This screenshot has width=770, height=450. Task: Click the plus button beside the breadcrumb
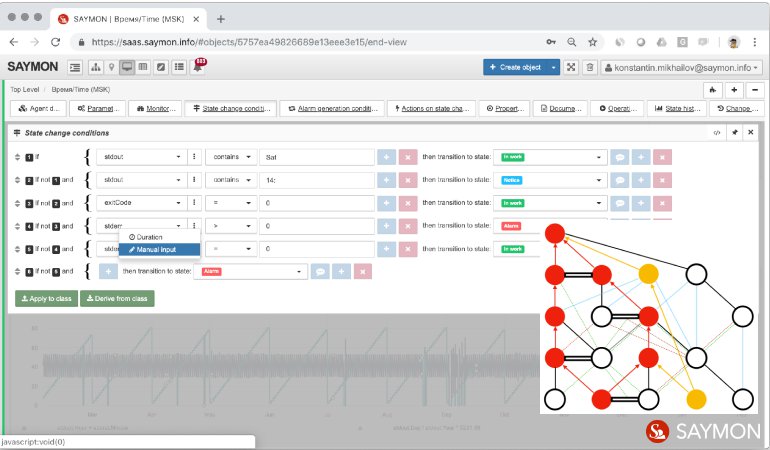click(734, 90)
